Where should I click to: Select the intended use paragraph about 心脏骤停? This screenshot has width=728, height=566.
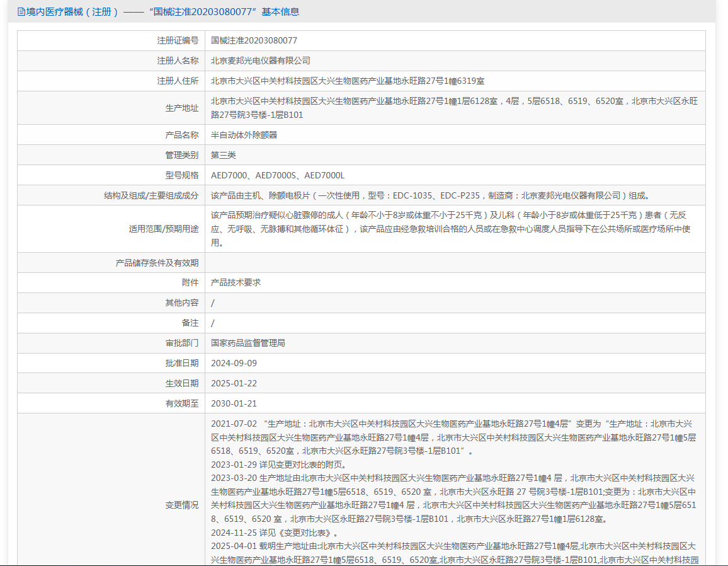pyautogui.click(x=450, y=229)
